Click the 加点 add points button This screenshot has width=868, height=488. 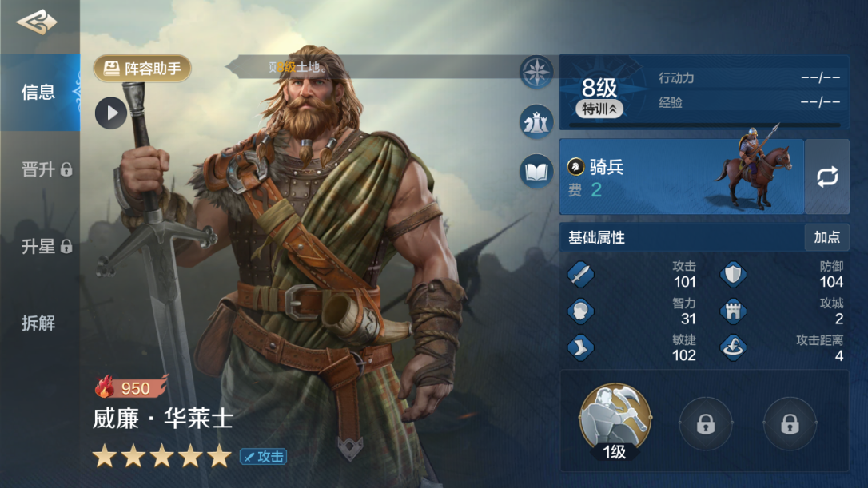tap(827, 237)
